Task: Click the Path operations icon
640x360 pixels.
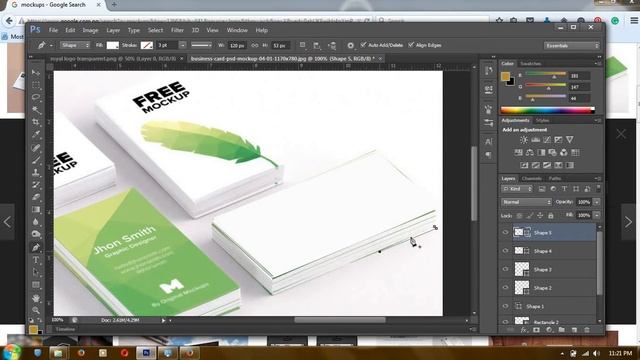Action: pyautogui.click(x=302, y=45)
